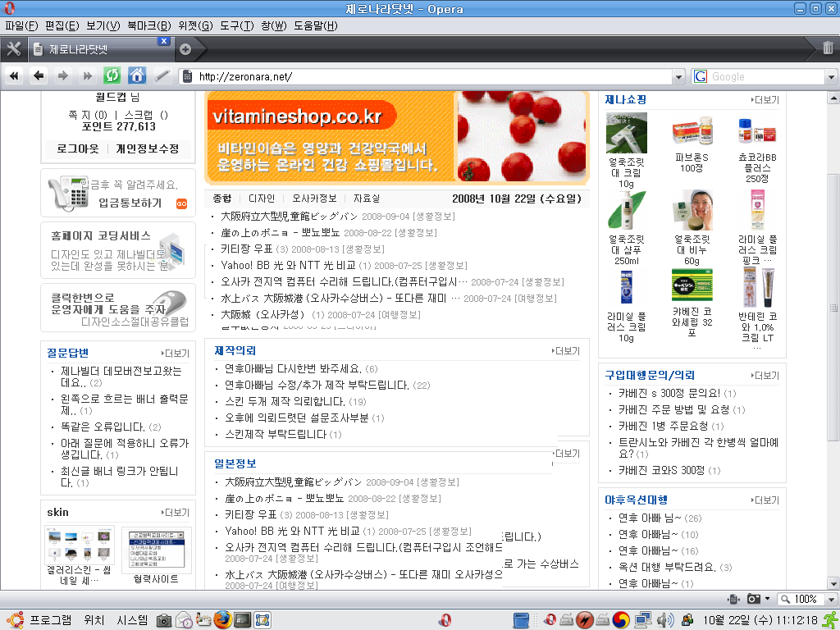Viewport: 840px width, 630px height.
Task: Launch Firefox from the taskbar panel
Action: coord(222,620)
